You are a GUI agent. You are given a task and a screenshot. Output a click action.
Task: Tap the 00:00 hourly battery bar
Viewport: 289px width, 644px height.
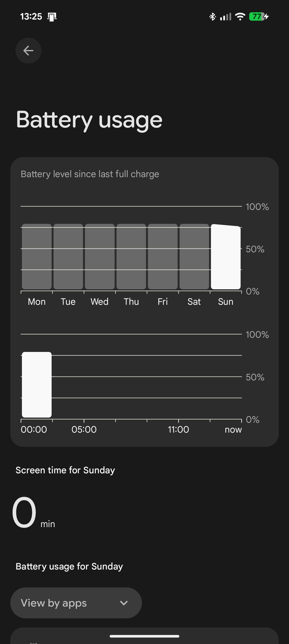[x=37, y=385]
